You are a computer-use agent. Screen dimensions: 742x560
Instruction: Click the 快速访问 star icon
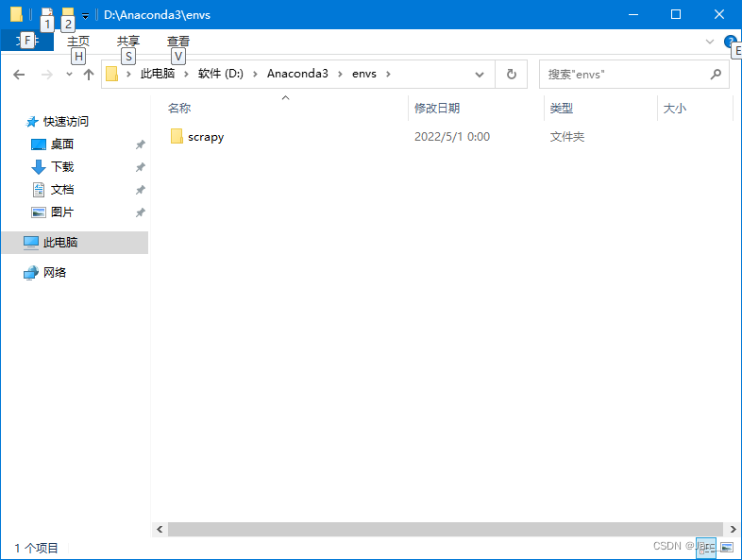tap(32, 122)
